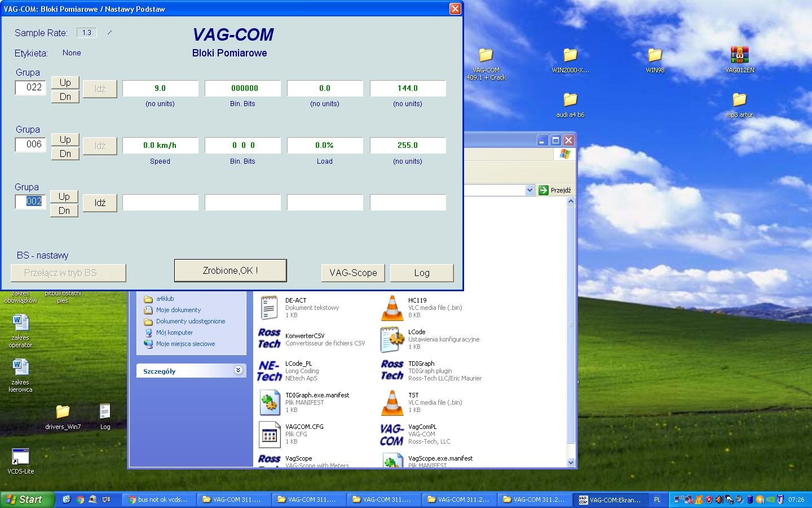
Task: Select the LCode_PL NE-Tech icon
Action: 269,371
